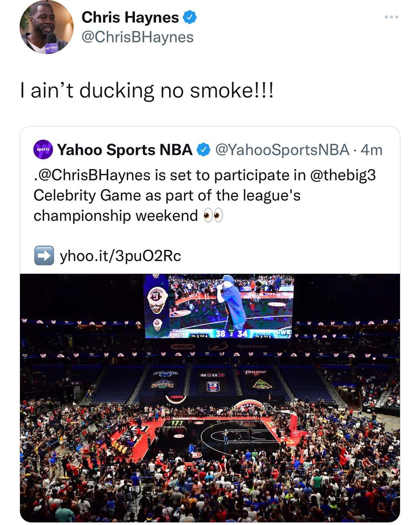This screenshot has height=525, width=420.
Task: Open the gray @ChrisBHaynes handle under the name
Action: click(137, 37)
